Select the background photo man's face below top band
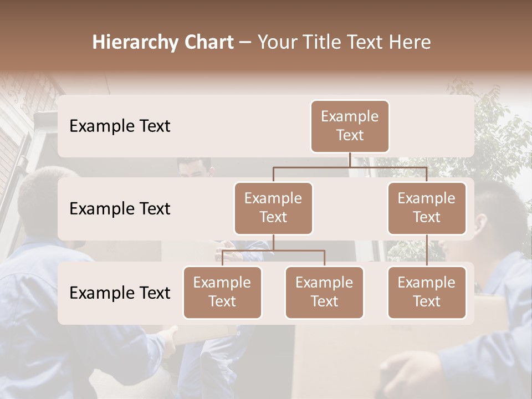Screen dimensions: 532x399 pos(195,168)
